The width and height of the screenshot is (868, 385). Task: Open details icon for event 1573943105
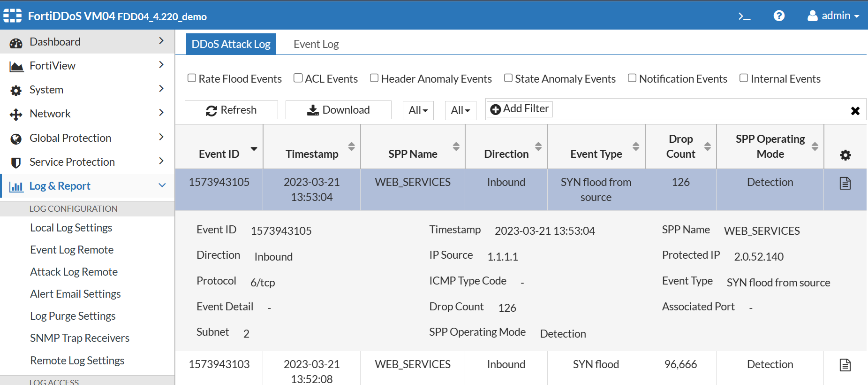click(x=845, y=183)
